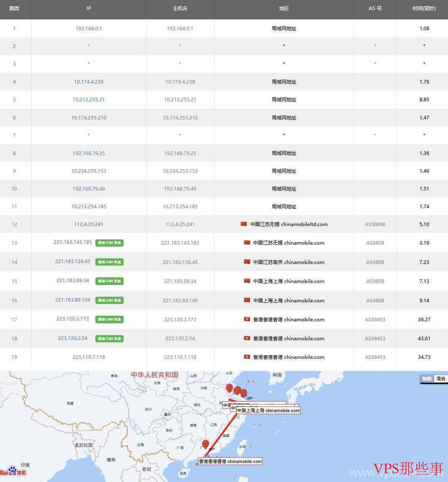Click the 香港香港香港 chinamobile.com map label
This screenshot has height=482, width=448.
point(230,461)
